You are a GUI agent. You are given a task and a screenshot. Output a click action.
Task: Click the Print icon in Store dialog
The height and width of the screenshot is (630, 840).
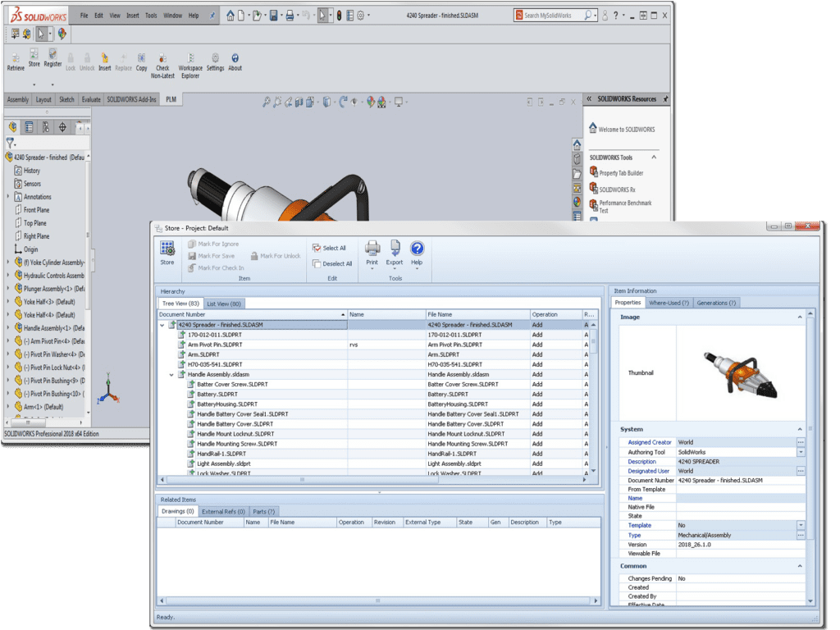371,249
